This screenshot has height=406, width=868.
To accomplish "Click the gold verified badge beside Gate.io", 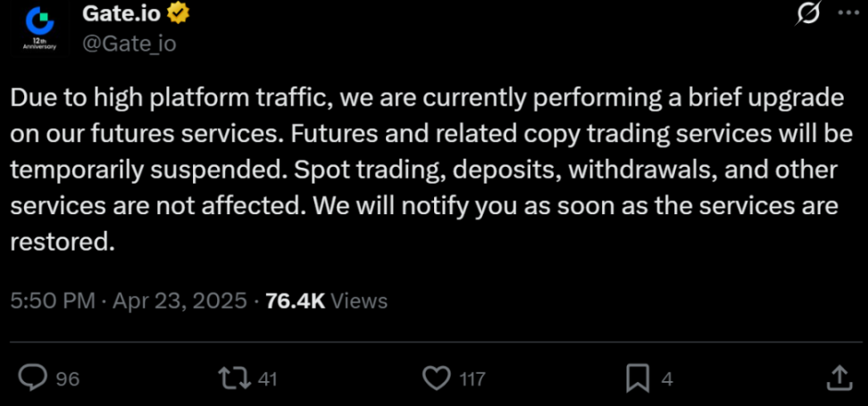I will tap(178, 14).
